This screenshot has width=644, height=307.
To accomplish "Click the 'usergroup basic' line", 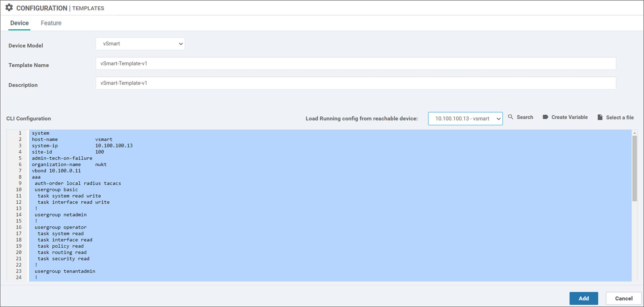I will tap(56, 189).
